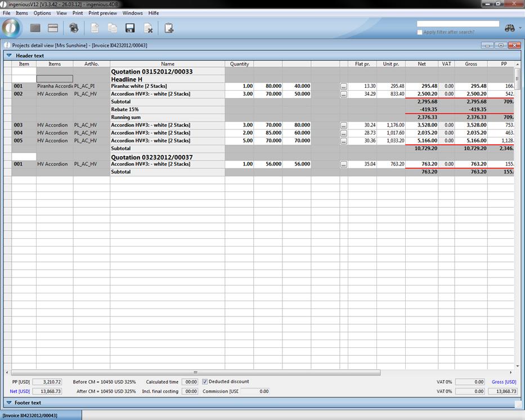Click the list view grid icon

[x=35, y=28]
